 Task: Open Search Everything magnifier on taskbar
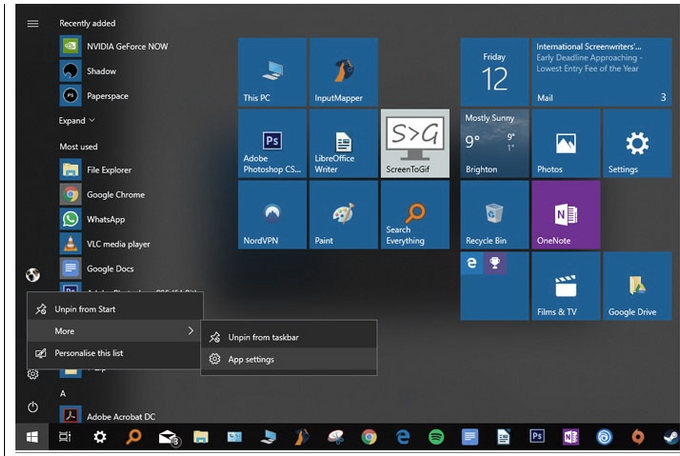[x=134, y=436]
